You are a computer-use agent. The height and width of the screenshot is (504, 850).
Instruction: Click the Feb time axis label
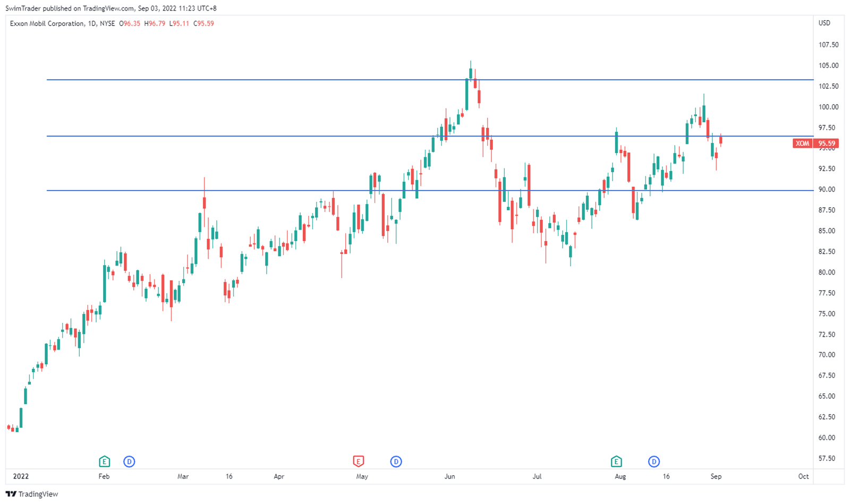tap(104, 476)
